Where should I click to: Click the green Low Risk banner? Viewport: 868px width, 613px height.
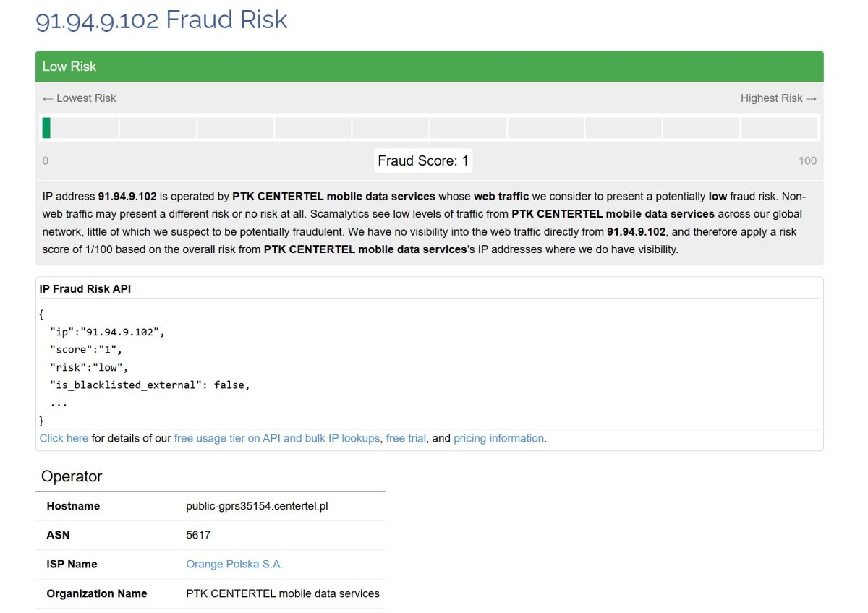[429, 67]
